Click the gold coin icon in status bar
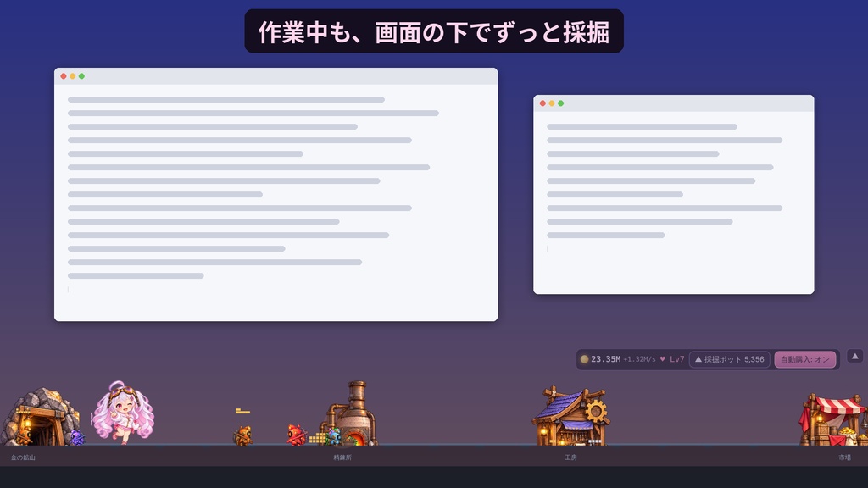 584,359
